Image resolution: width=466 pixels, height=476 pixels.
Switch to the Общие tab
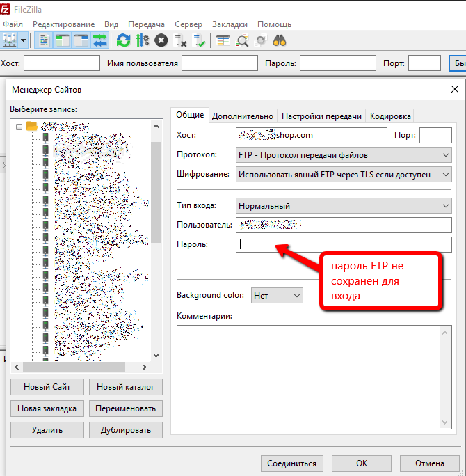pos(190,115)
